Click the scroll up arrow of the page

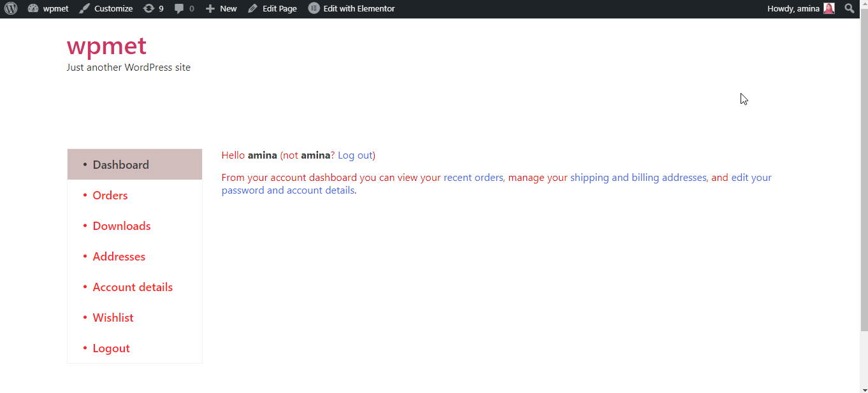coord(864,5)
